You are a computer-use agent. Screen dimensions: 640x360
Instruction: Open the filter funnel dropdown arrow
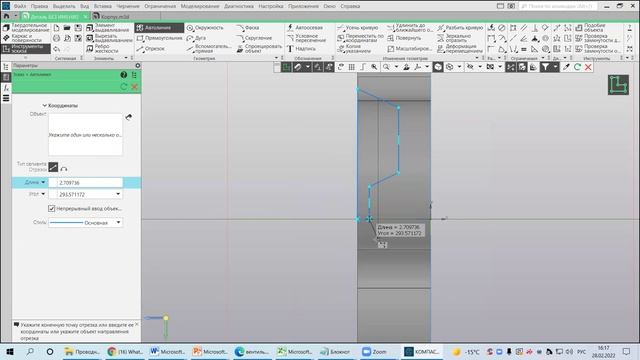coord(555,67)
